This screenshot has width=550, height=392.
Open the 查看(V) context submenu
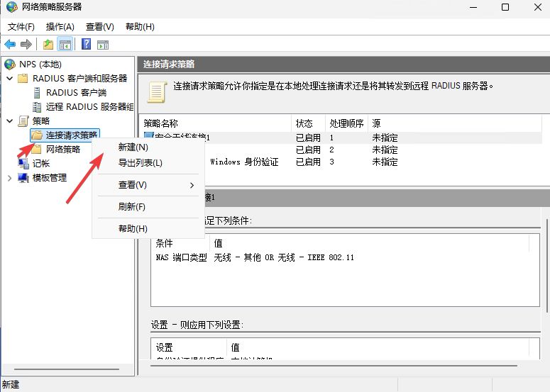133,185
